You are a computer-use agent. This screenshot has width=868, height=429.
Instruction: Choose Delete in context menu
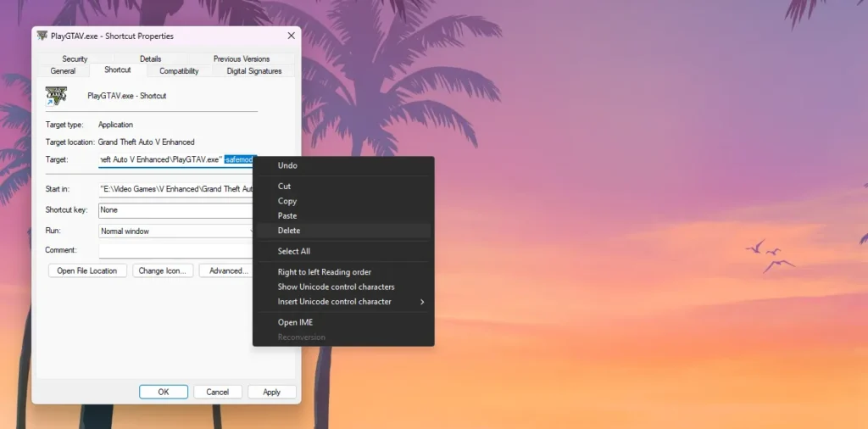[343, 231]
